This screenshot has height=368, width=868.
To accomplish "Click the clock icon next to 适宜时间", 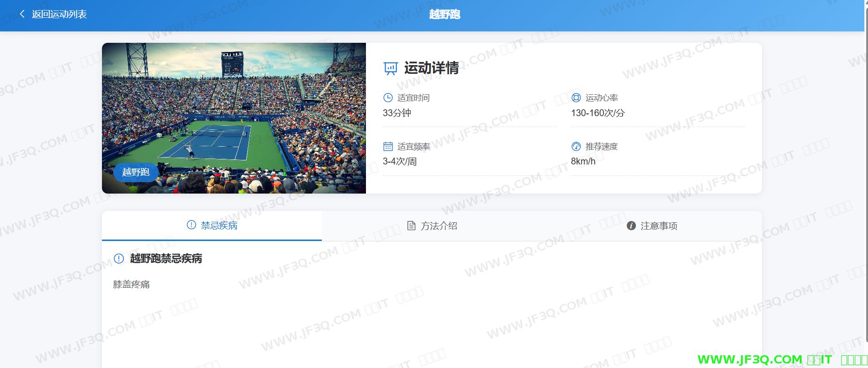I will [x=388, y=97].
